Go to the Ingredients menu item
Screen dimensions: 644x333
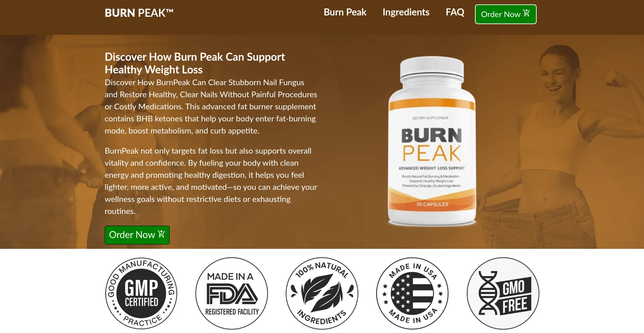406,12
